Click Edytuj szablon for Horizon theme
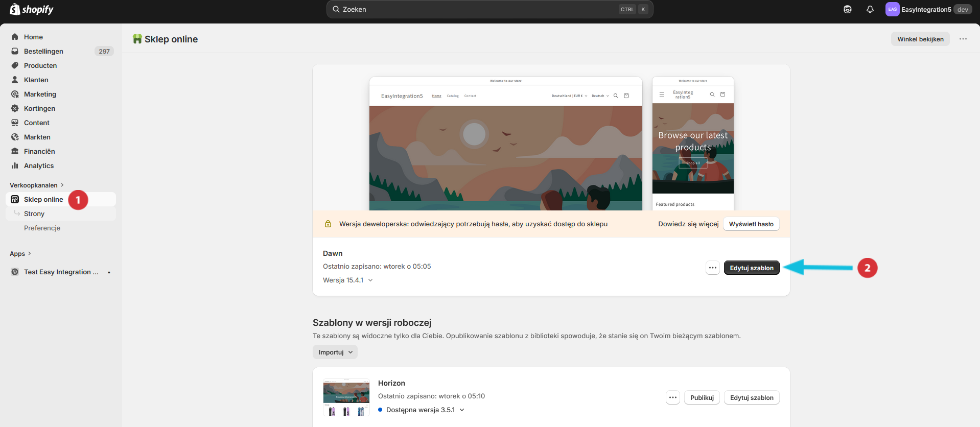 (752, 397)
